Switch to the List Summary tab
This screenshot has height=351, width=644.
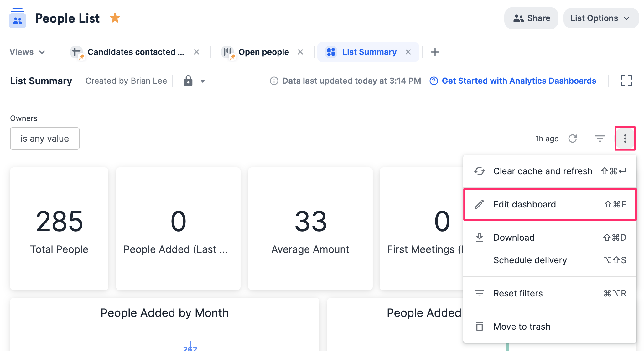point(369,52)
